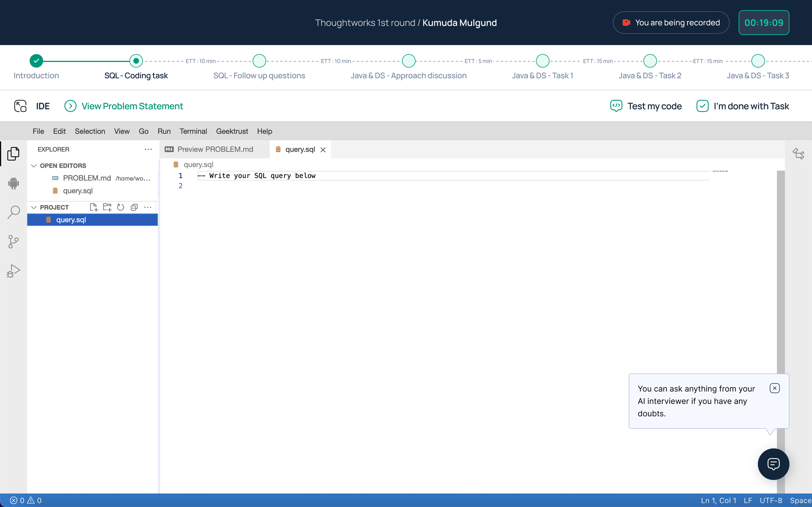Click the New File icon in PROJECT
812x507 pixels.
(94, 207)
